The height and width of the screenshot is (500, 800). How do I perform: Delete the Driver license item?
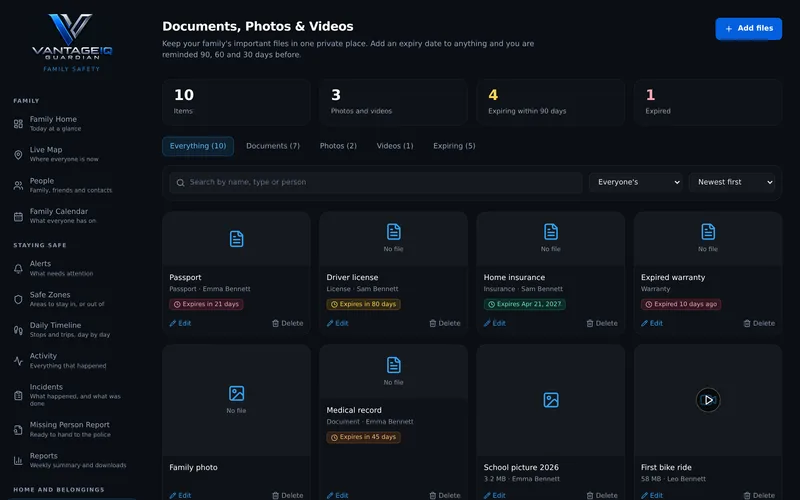[x=445, y=323]
